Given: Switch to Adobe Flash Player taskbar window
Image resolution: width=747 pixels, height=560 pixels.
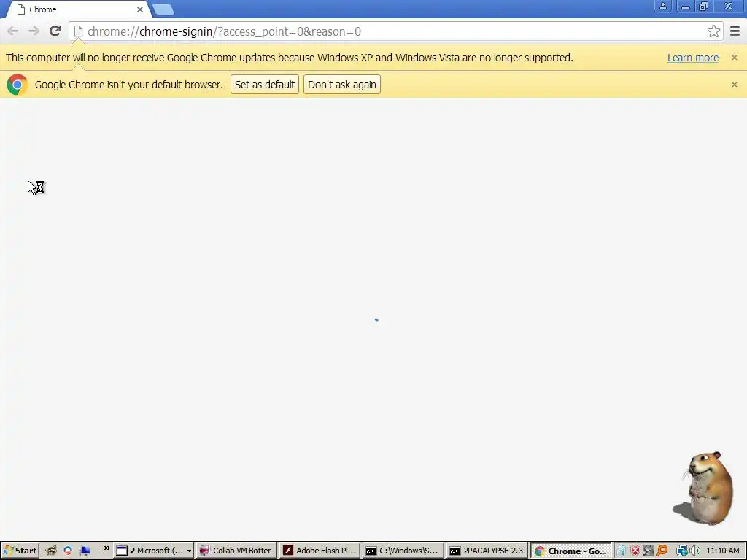Looking at the screenshot, I should (320, 551).
